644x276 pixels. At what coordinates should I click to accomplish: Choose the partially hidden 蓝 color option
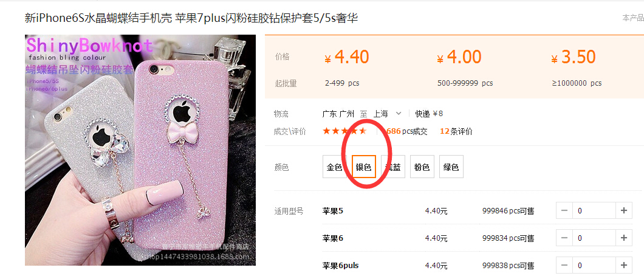(x=393, y=167)
